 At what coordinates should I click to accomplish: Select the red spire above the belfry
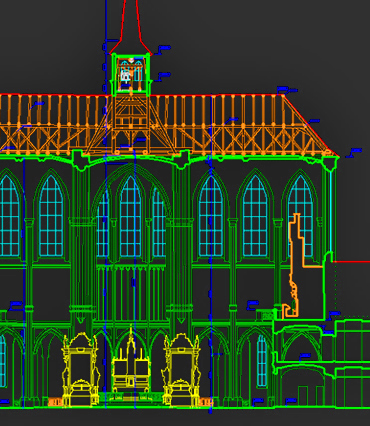click(130, 28)
